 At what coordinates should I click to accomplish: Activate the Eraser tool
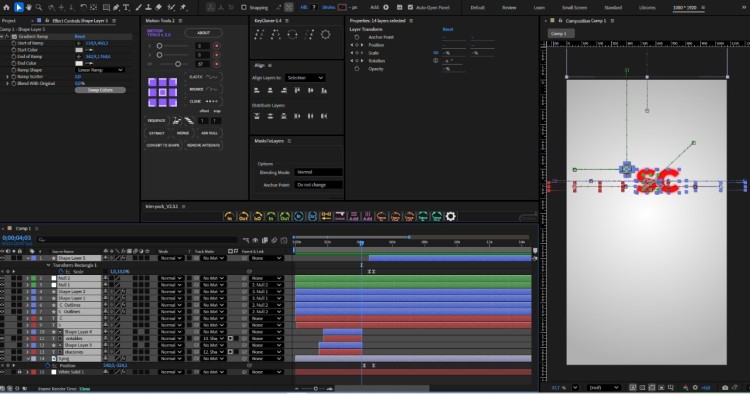159,7
